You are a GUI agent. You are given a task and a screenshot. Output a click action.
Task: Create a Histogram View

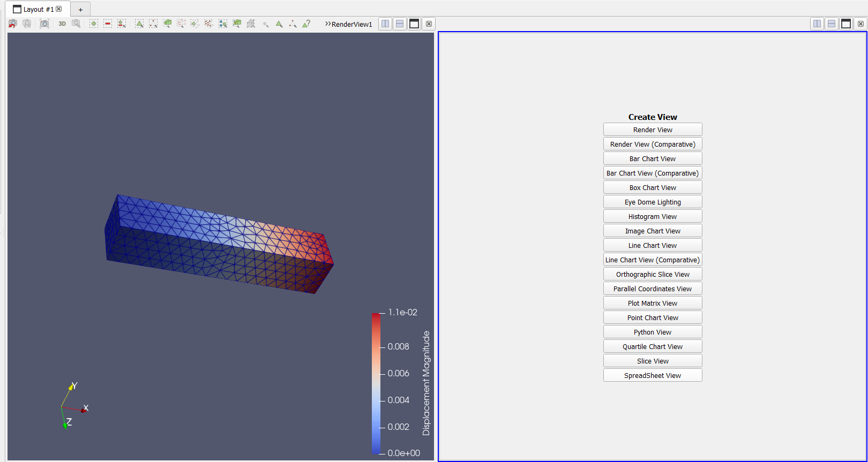point(653,216)
